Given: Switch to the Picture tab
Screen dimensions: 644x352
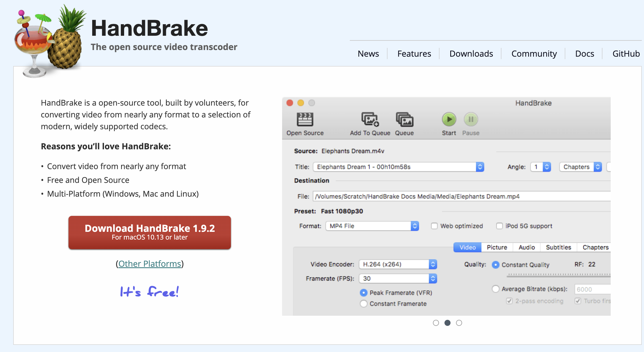Looking at the screenshot, I should coord(497,247).
